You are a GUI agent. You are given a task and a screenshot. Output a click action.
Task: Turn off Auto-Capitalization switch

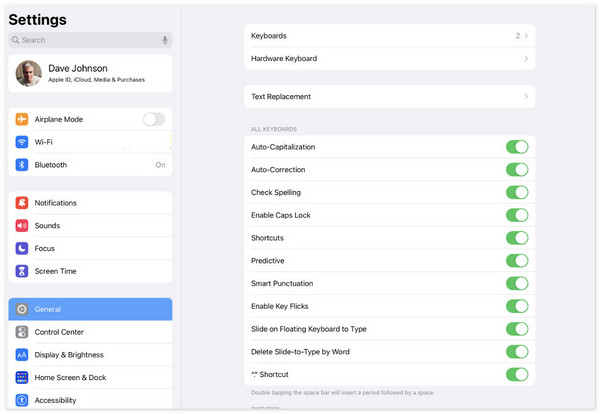click(517, 147)
